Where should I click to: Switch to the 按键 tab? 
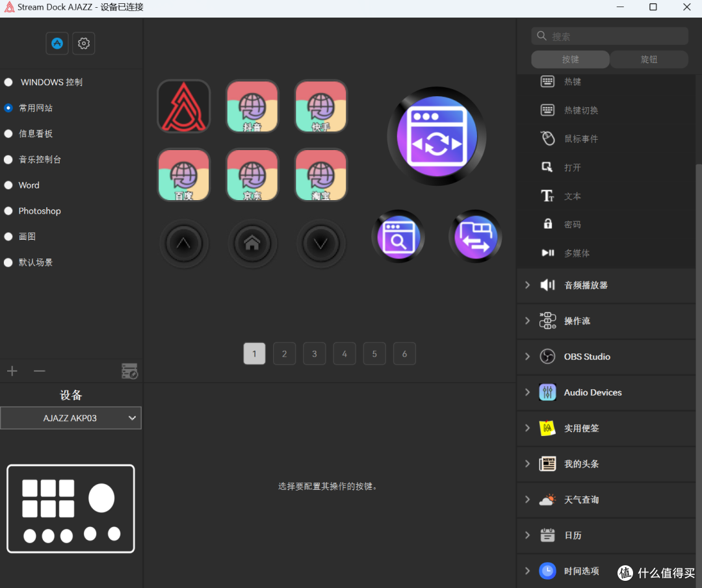coord(571,60)
